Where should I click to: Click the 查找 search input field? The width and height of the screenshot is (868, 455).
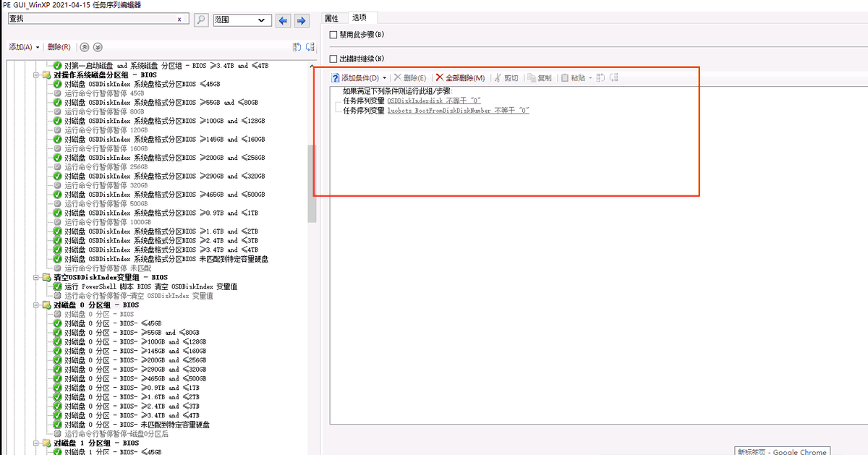point(98,20)
